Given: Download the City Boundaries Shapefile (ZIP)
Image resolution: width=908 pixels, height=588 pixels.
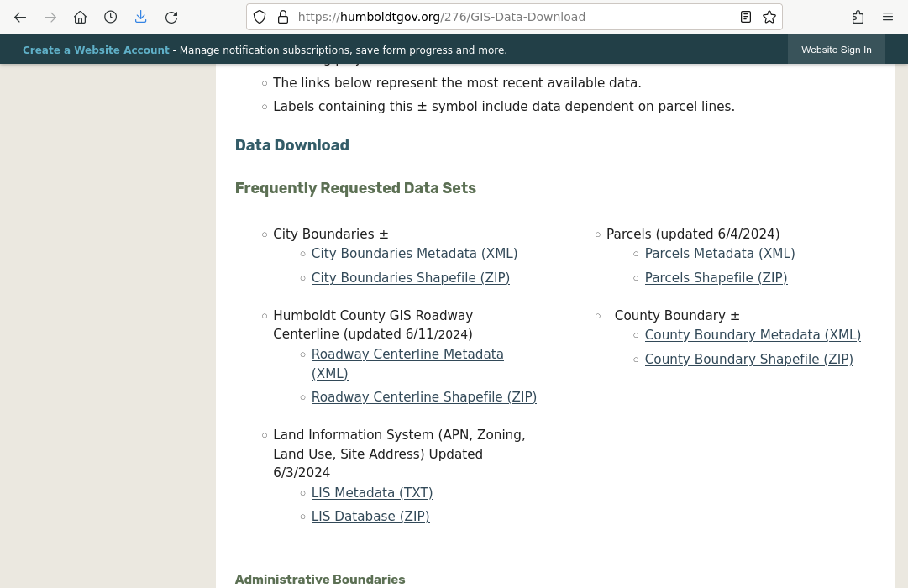Looking at the screenshot, I should pos(410,278).
